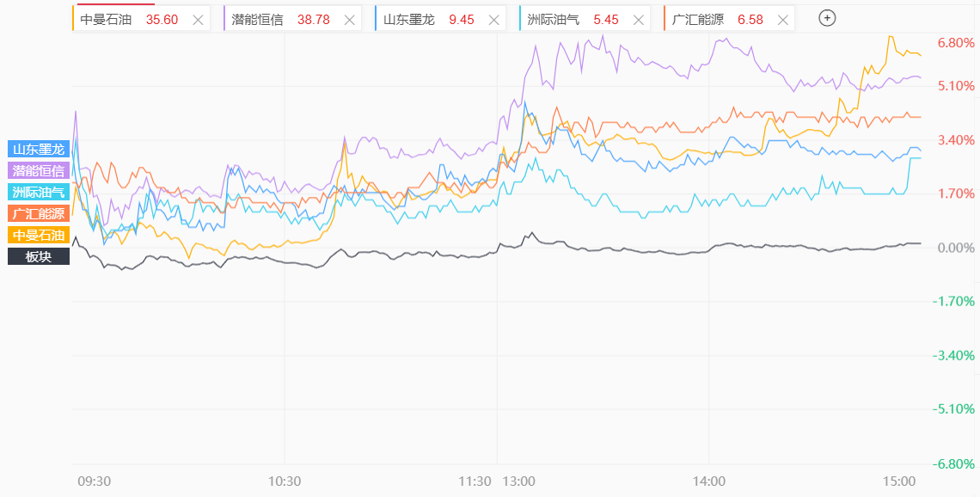Select the 中曼石油 35.60 tab
Image resolution: width=980 pixels, height=497 pixels.
(129, 20)
